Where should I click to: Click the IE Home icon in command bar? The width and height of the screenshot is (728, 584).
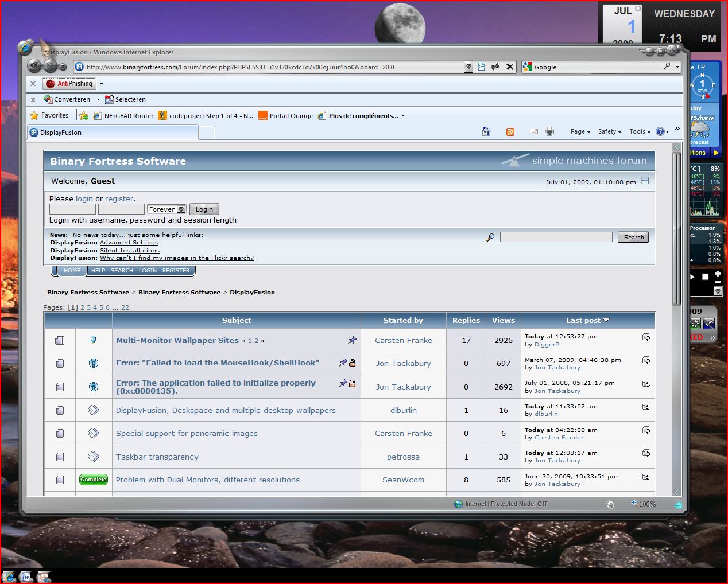pyautogui.click(x=486, y=131)
